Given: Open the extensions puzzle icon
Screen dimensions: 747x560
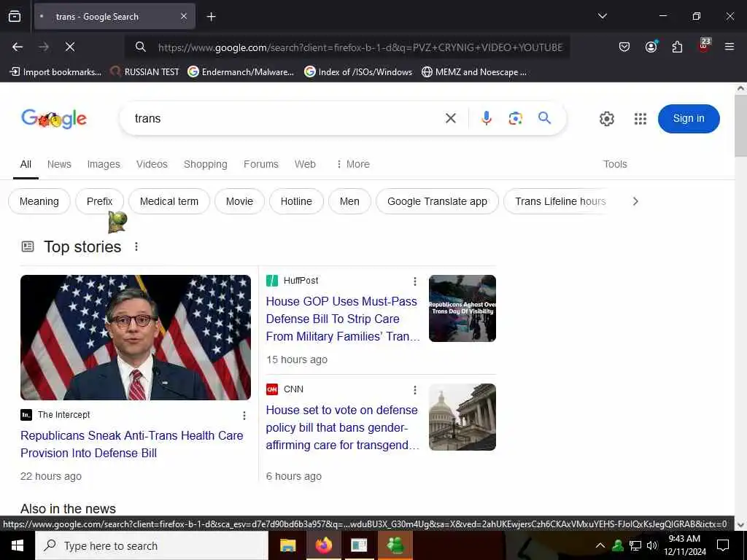Looking at the screenshot, I should pyautogui.click(x=677, y=47).
